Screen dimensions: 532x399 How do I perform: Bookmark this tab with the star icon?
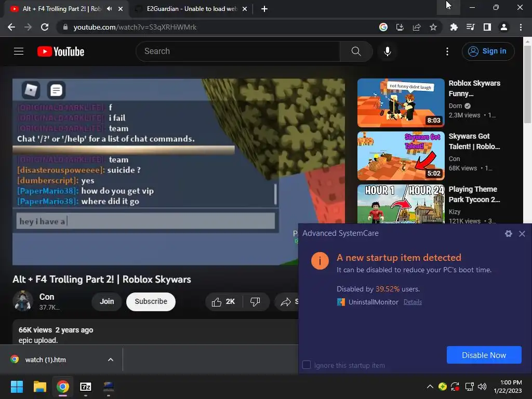pyautogui.click(x=433, y=27)
